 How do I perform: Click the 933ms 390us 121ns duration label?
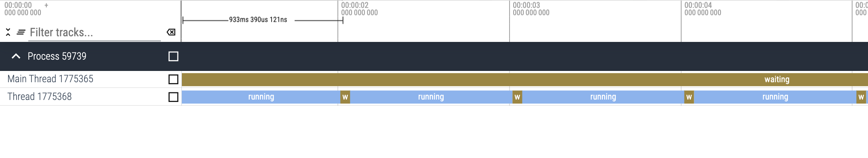pos(258,20)
